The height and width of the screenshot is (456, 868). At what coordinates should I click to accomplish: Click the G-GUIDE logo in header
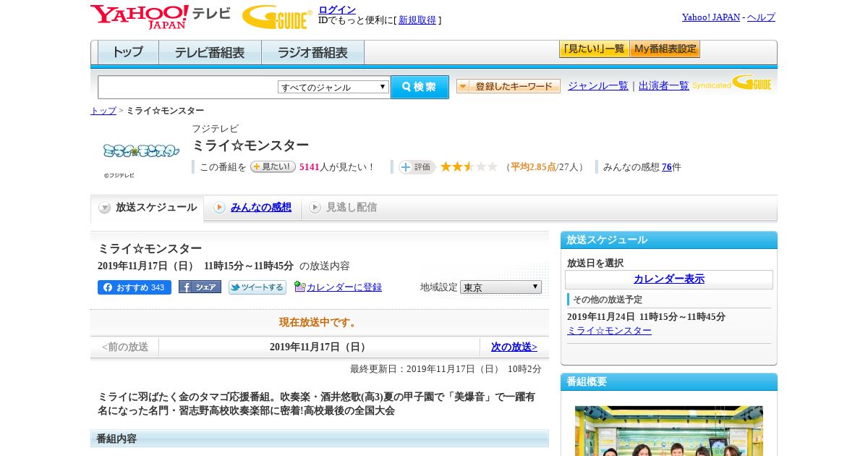tap(277, 17)
